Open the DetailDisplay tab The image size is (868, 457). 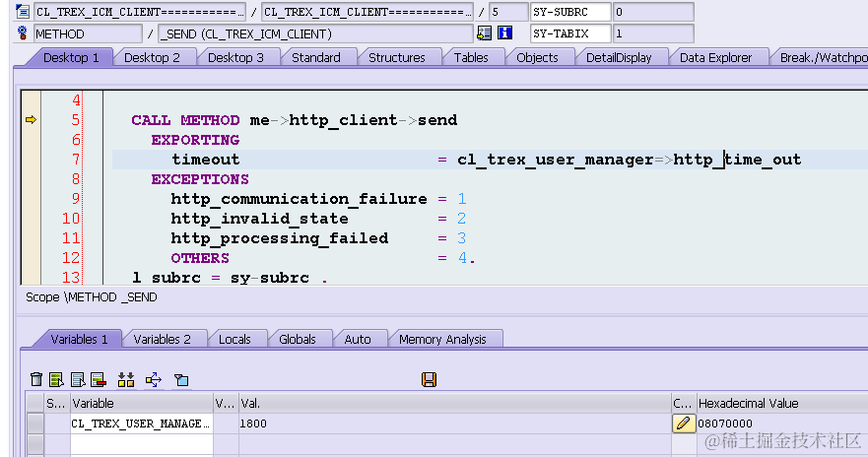[x=619, y=57]
